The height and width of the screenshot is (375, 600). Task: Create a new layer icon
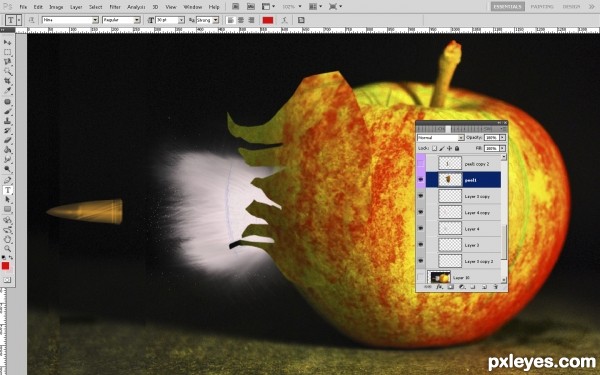click(x=484, y=287)
